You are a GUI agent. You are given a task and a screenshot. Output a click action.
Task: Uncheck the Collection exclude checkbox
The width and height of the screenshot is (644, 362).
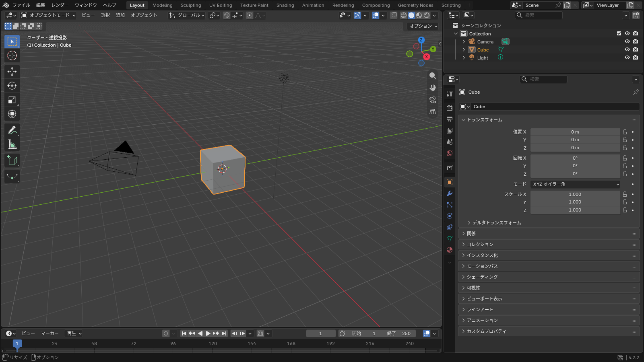[619, 33]
